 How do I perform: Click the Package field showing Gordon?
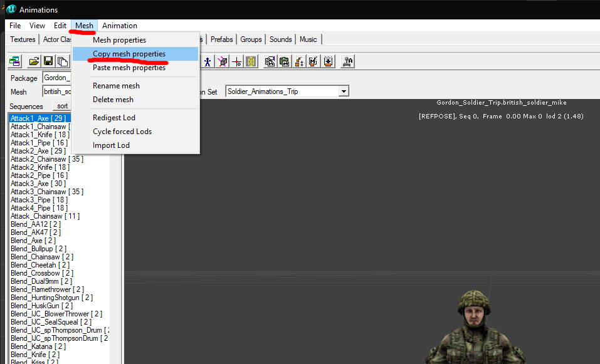pyautogui.click(x=57, y=78)
